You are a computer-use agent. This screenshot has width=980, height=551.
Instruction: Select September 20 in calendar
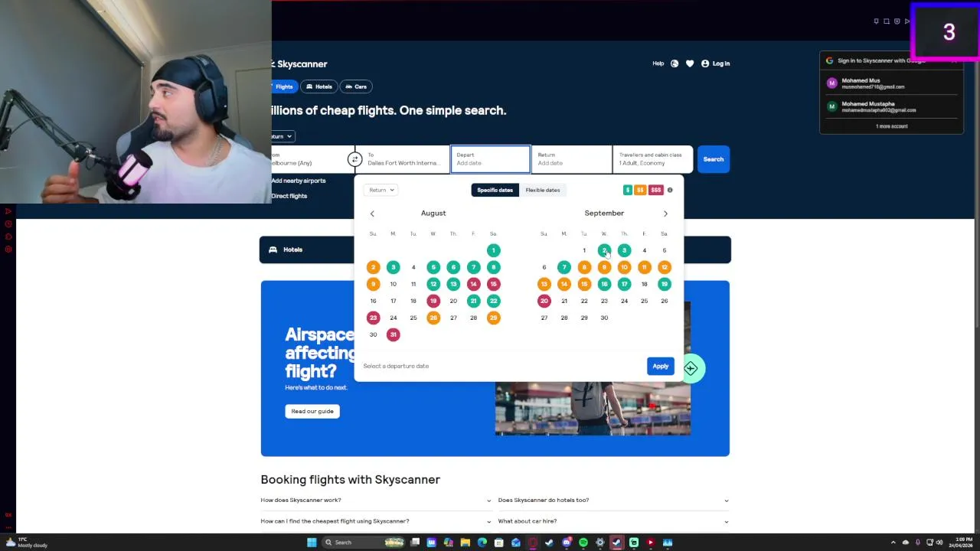point(544,301)
